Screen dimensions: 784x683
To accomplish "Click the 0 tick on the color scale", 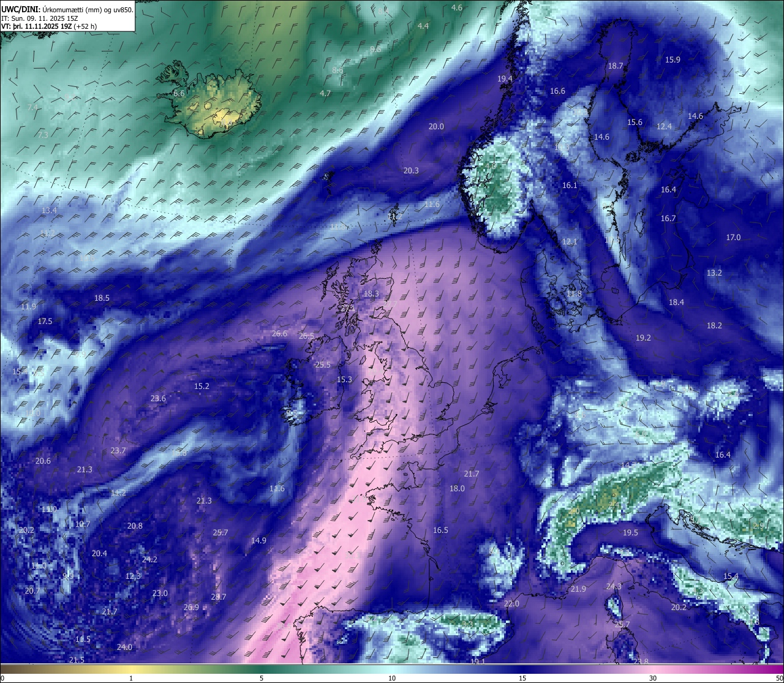I will tap(2, 678).
